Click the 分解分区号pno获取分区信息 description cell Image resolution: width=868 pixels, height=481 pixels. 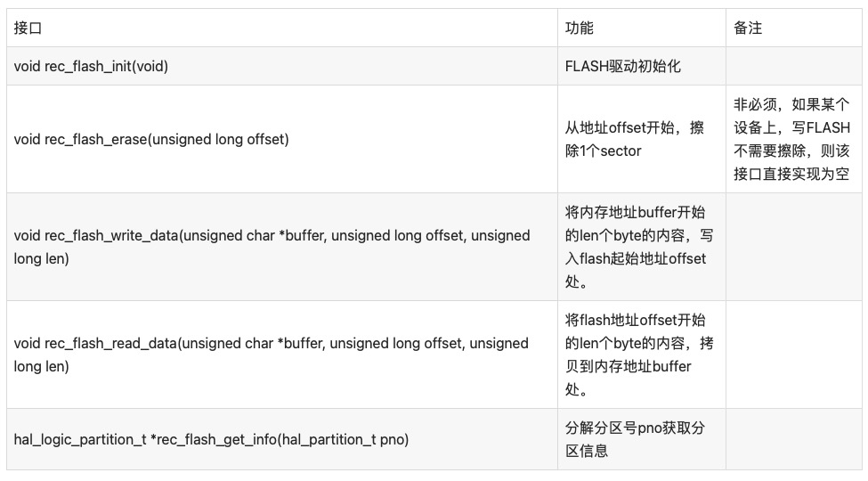pyautogui.click(x=642, y=439)
